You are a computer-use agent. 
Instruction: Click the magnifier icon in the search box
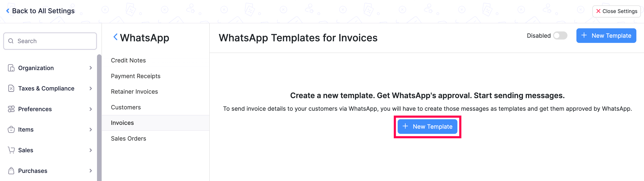click(11, 41)
